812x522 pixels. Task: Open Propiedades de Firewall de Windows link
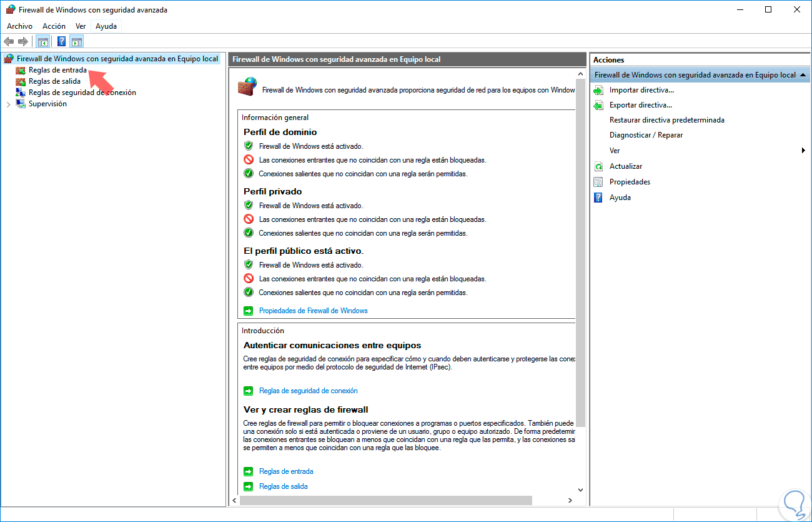(x=314, y=311)
